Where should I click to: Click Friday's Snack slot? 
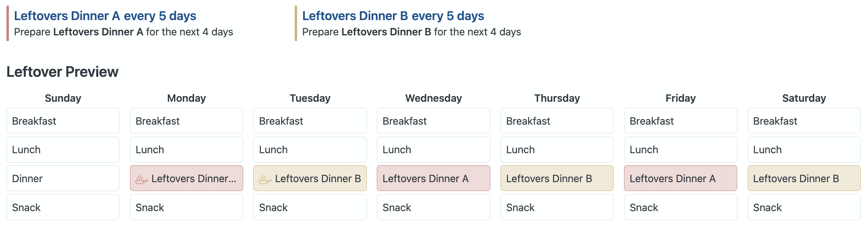(x=680, y=207)
